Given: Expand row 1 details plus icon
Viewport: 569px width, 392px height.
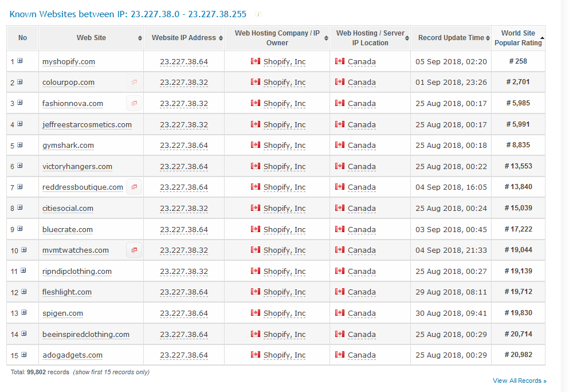Looking at the screenshot, I should [x=20, y=61].
